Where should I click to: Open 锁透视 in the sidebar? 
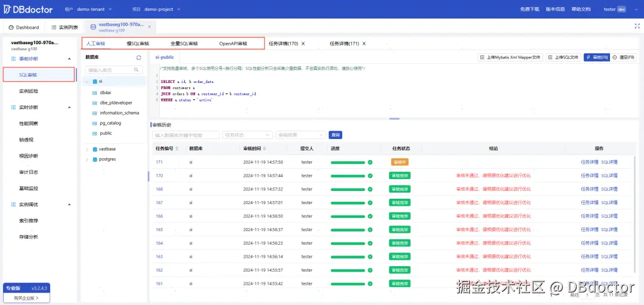[26, 140]
